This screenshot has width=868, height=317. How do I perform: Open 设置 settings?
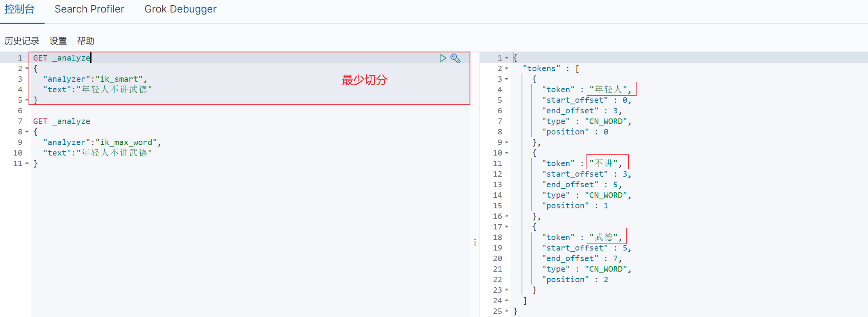58,41
